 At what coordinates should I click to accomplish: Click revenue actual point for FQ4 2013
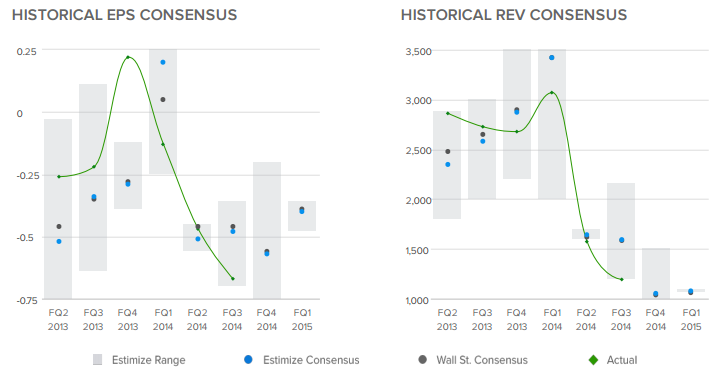coord(517,132)
